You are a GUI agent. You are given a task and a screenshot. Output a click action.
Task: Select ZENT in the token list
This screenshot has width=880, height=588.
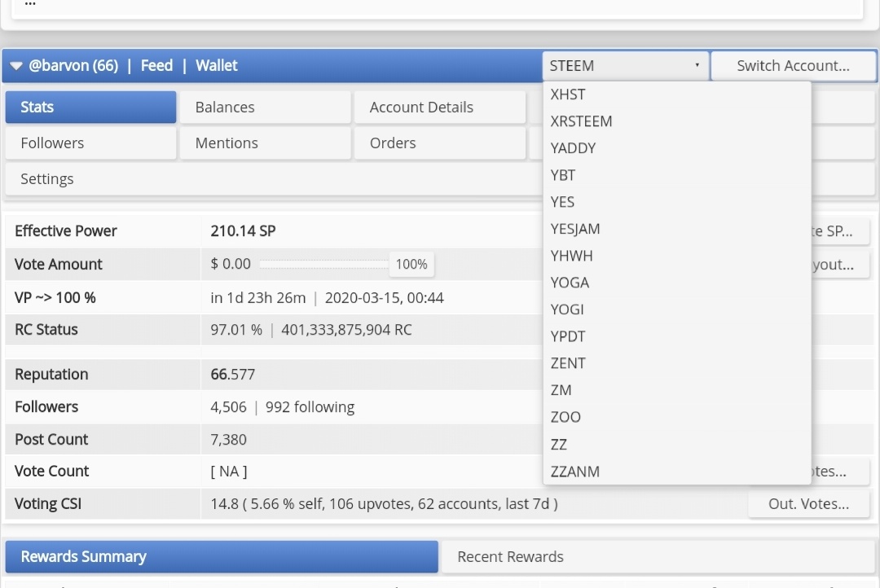pyautogui.click(x=677, y=363)
